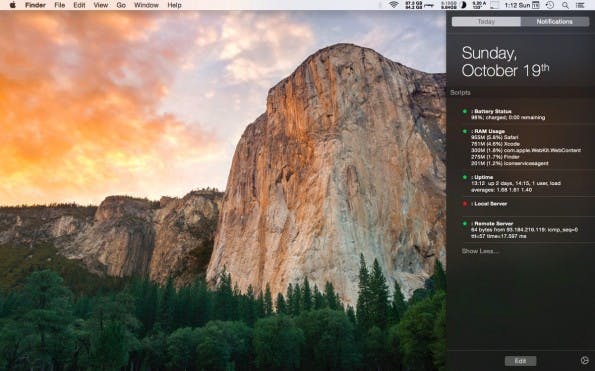Open Time Machine menu bar icon
The width and height of the screenshot is (595, 371).
pos(549,5)
